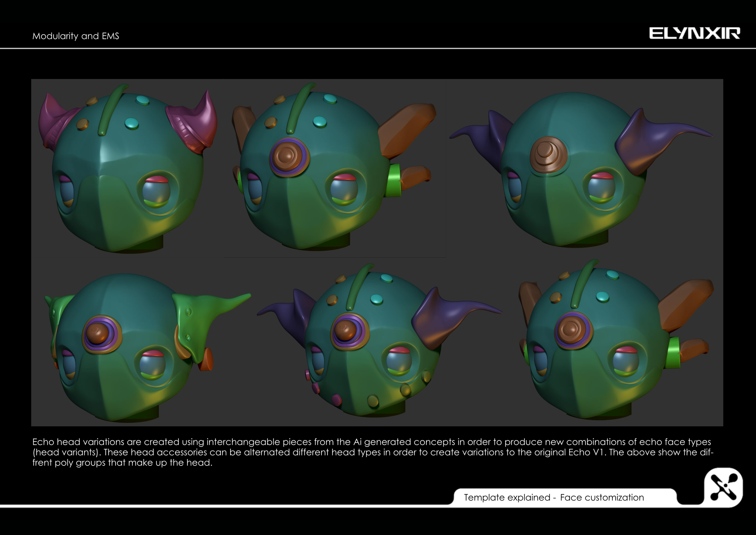
Task: Click the 'Template explained - Face customization' label
Action: (x=554, y=497)
